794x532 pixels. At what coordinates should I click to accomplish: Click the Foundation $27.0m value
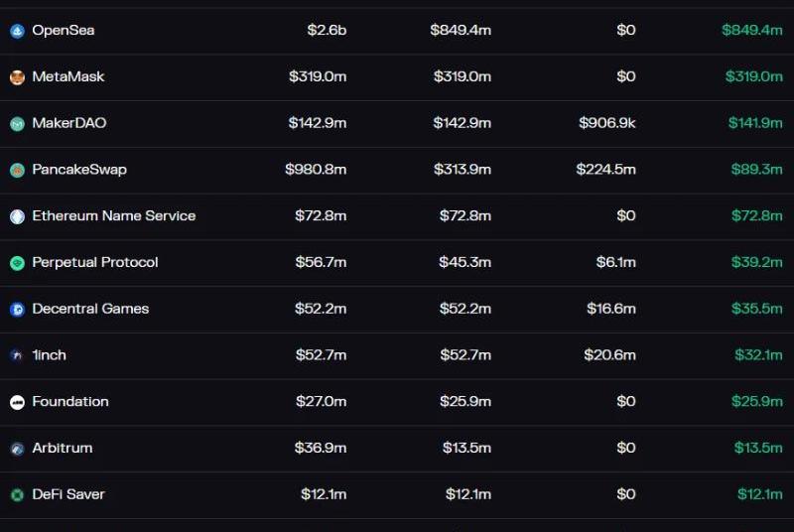click(321, 401)
